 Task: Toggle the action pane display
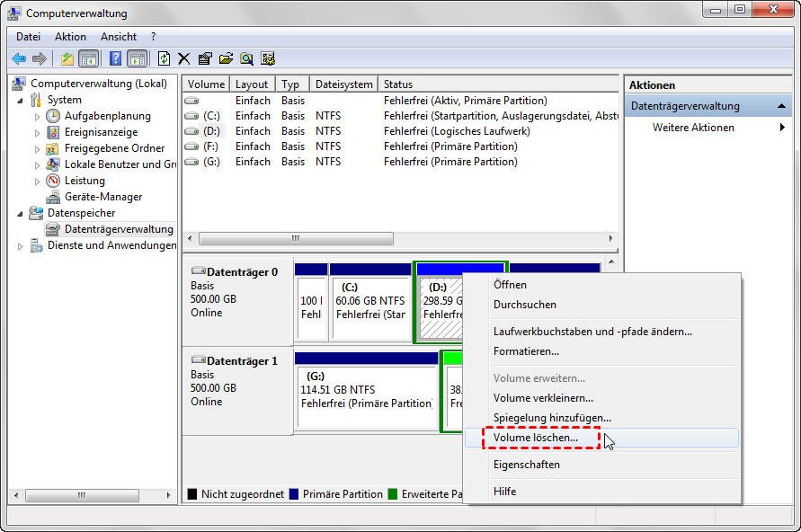point(137,58)
